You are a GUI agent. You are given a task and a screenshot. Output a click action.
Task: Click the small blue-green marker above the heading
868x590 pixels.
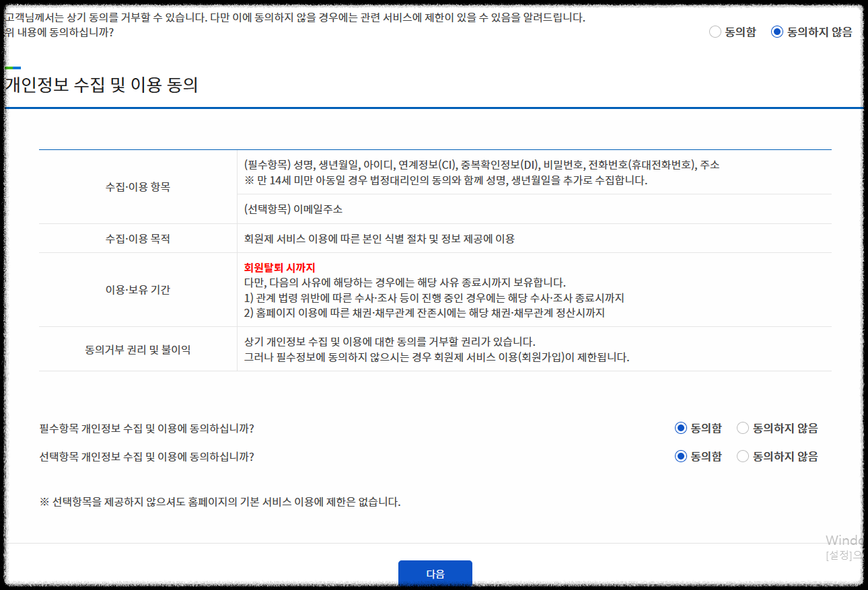point(13,68)
